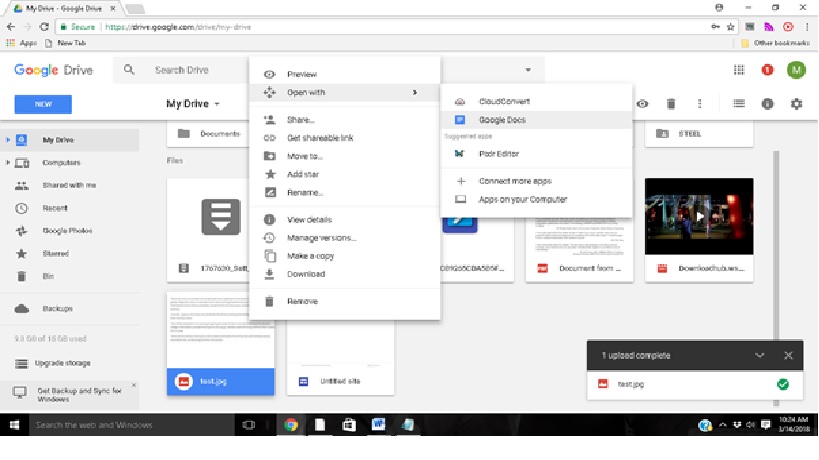Click the toolbar trash remove icon

coord(671,104)
